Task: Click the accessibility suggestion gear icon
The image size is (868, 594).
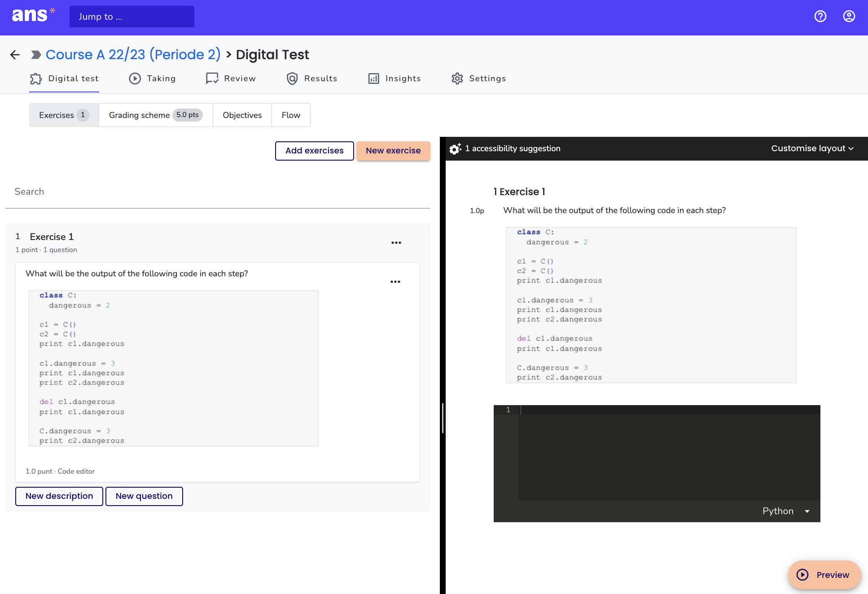Action: tap(455, 148)
